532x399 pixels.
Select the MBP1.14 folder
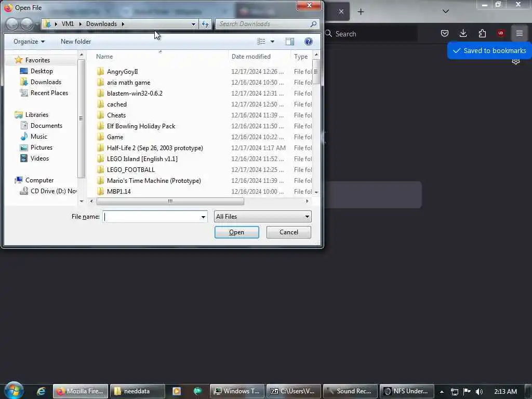[118, 191]
